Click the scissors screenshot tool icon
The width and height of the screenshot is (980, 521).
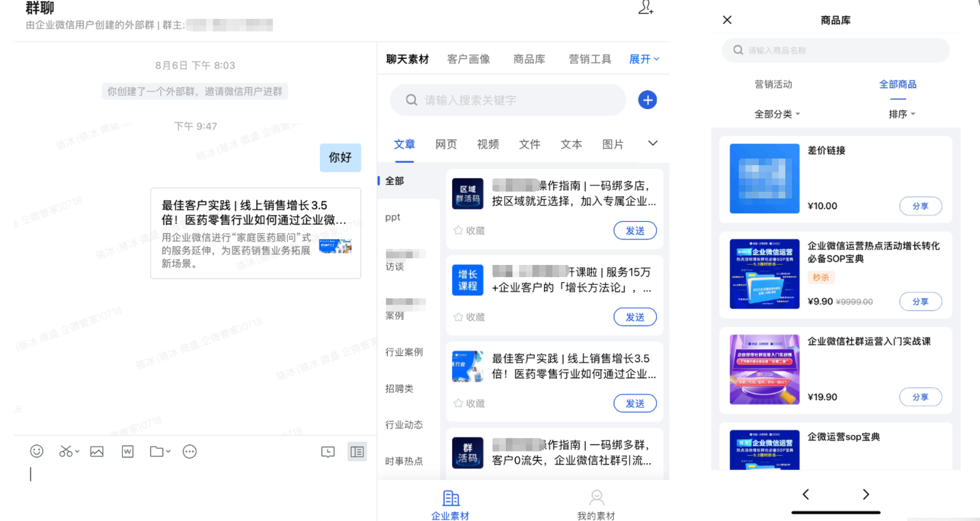(x=65, y=451)
